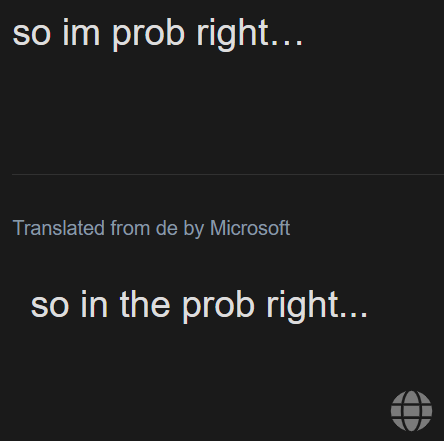Click the word 'in' in the translated message
Screen dimensions: 444x441
94,304
